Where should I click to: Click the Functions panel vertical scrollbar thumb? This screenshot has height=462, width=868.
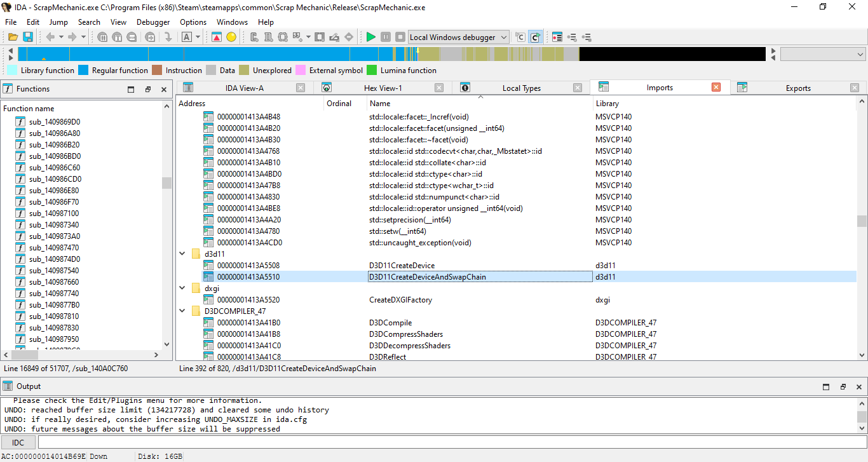(x=166, y=183)
